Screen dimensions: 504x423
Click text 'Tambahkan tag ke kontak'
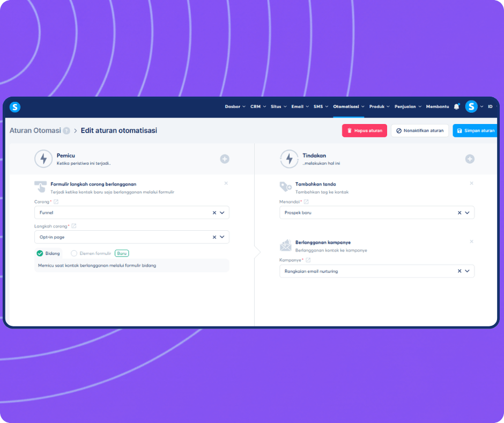(x=322, y=192)
